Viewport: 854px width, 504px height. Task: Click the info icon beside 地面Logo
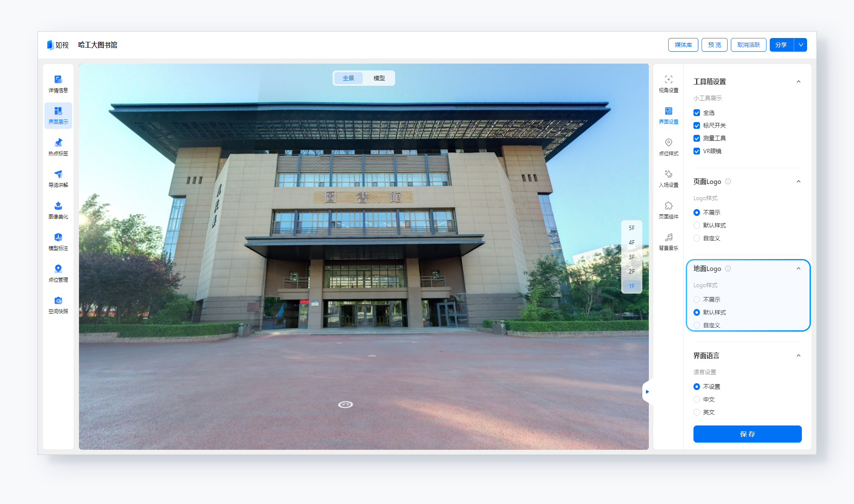click(x=728, y=268)
